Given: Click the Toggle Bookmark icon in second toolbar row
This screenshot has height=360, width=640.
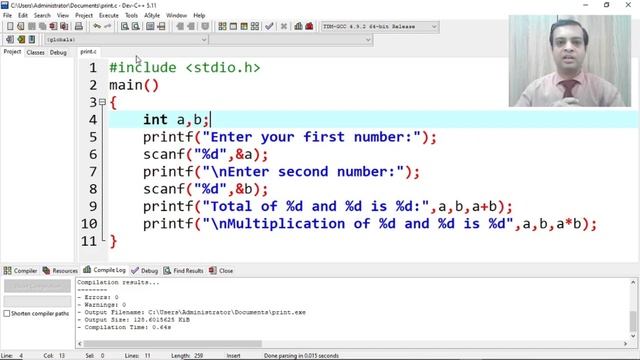Looking at the screenshot, I should point(21,40).
